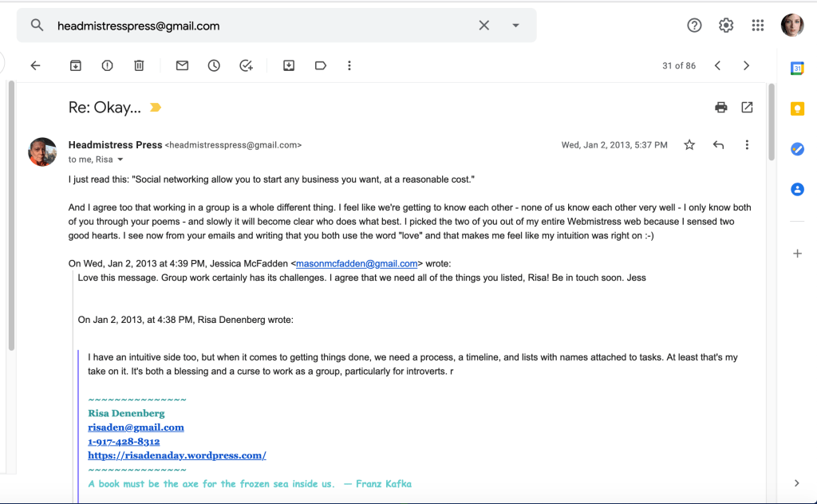Print the entire conversation
This screenshot has height=504, width=817.
pos(721,107)
